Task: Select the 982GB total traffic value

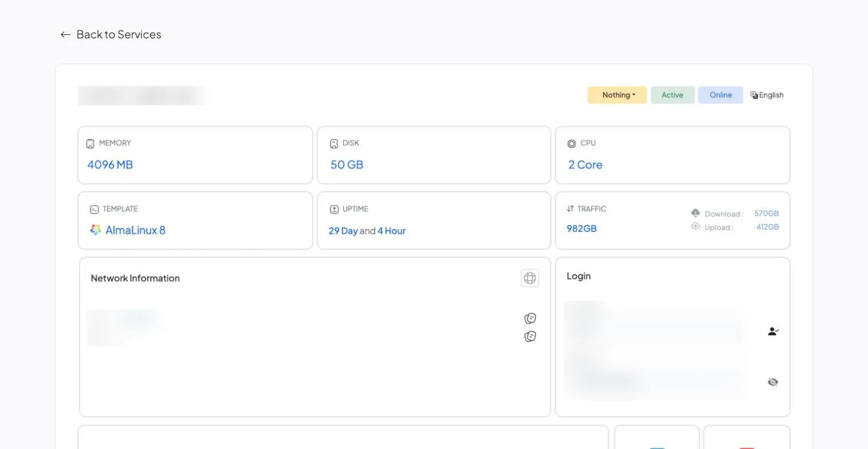Action: tap(582, 229)
